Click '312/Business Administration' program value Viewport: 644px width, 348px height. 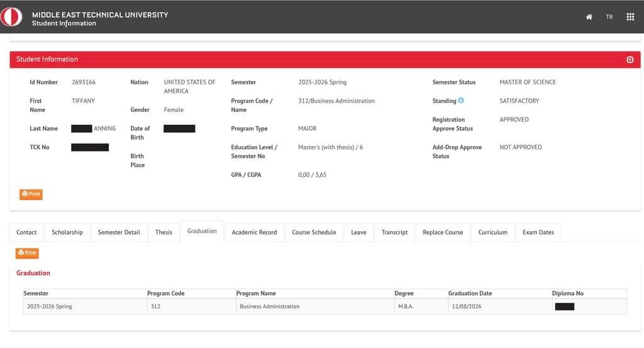click(x=336, y=101)
